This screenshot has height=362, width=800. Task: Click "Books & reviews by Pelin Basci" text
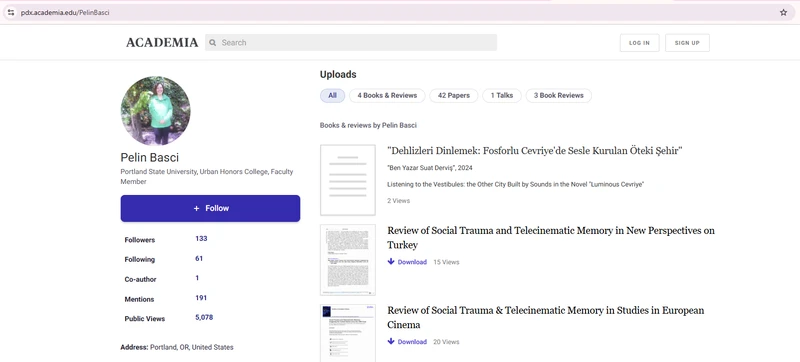coord(368,125)
